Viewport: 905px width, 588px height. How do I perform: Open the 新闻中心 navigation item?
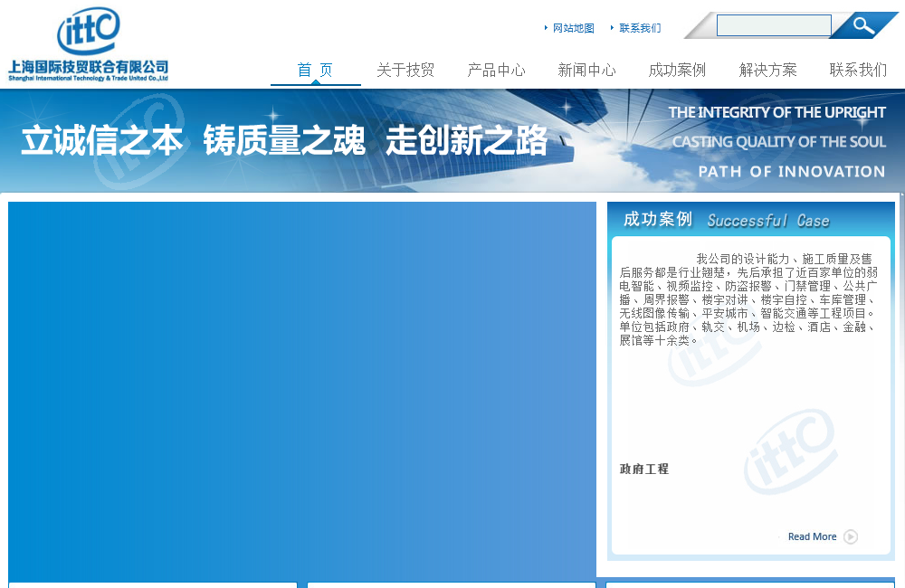[586, 70]
